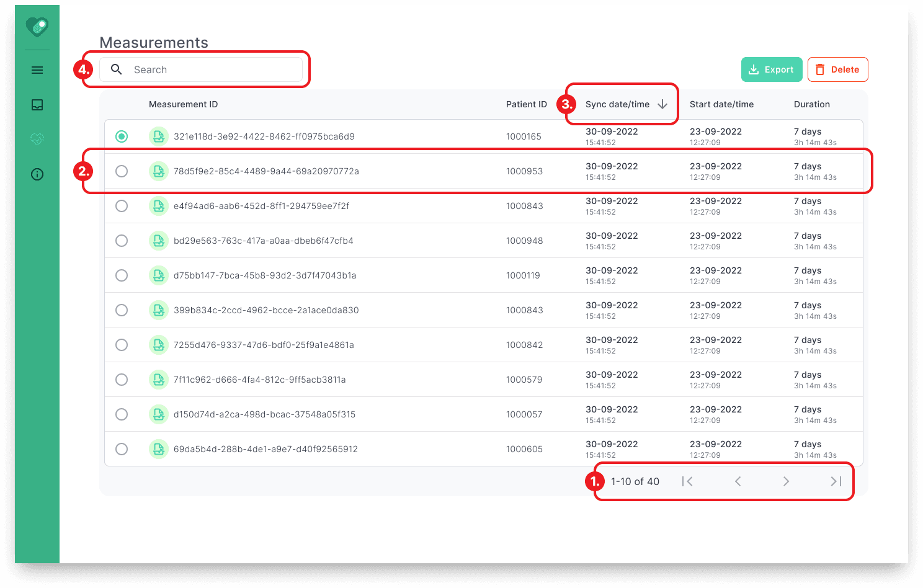Click patient ID 1000119
The image size is (923, 588).
tap(523, 275)
